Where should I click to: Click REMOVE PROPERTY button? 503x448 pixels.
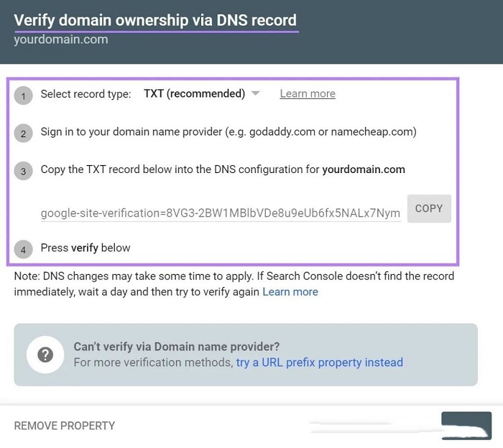65,426
